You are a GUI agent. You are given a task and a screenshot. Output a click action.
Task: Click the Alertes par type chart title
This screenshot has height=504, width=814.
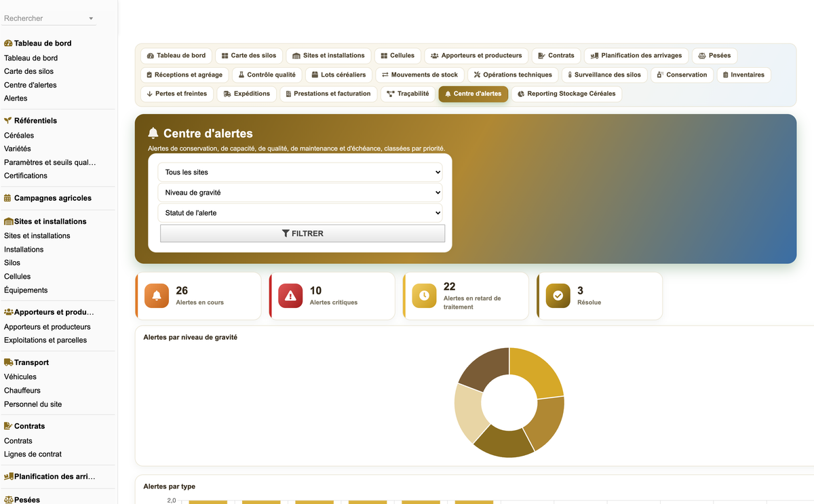point(169,486)
